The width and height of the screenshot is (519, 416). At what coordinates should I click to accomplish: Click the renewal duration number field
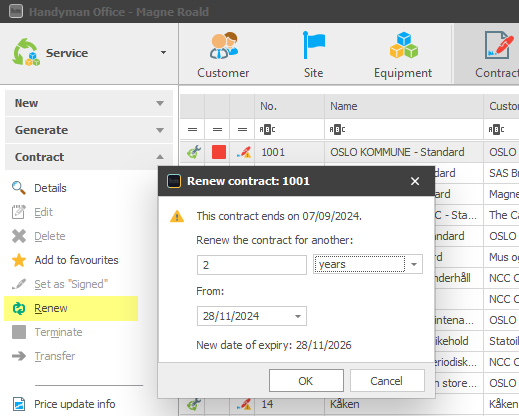(252, 265)
